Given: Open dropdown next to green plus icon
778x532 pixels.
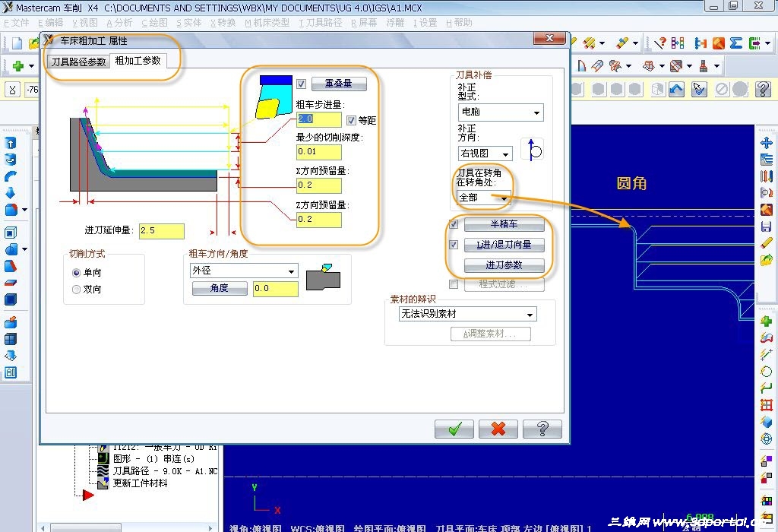Looking at the screenshot, I should (31, 65).
